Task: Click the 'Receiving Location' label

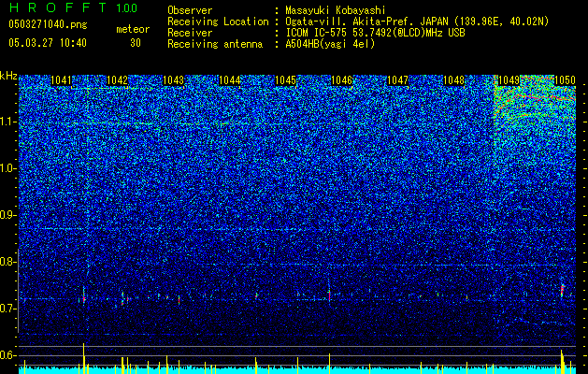Action: click(218, 22)
